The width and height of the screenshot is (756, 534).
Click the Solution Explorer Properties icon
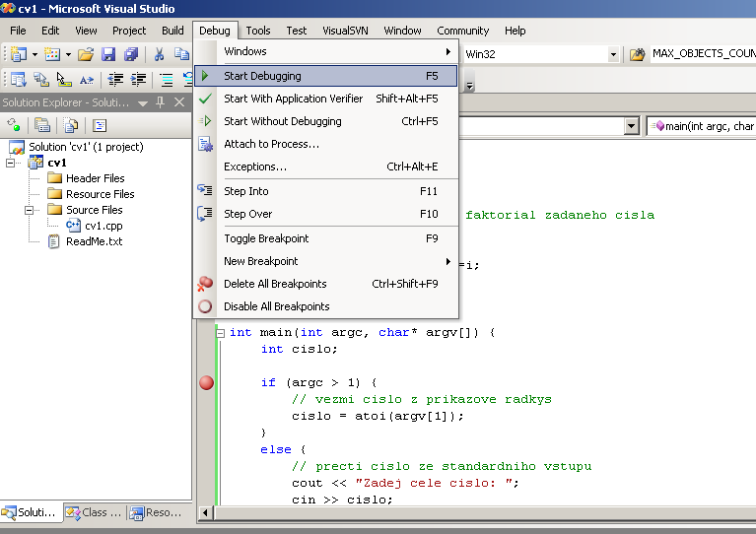pyautogui.click(x=42, y=125)
